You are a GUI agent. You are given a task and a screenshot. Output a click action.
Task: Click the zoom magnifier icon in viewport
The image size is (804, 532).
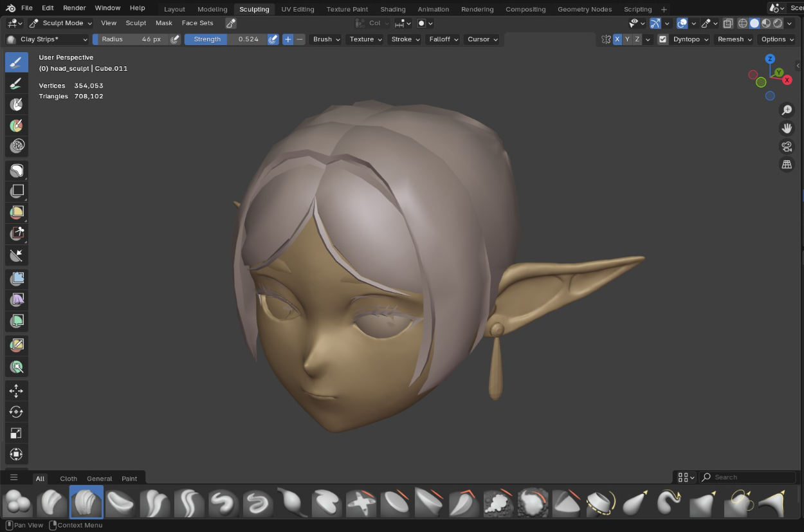[x=786, y=110]
